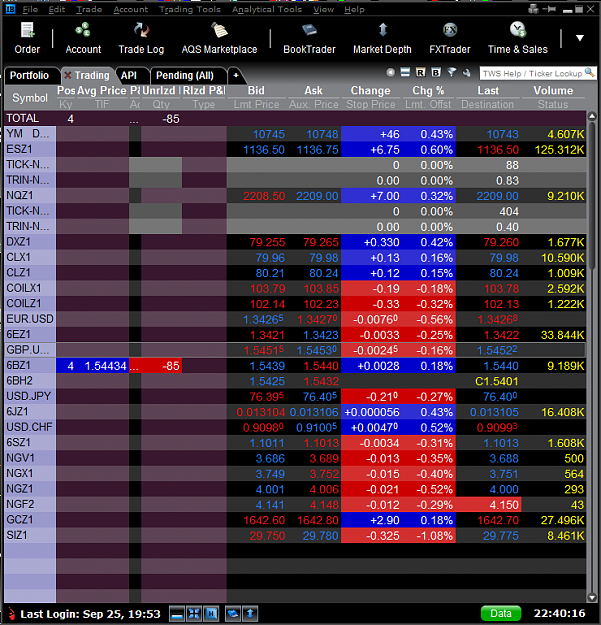Open the Account window from toolbar
Screen dimensions: 601x625
[x=83, y=39]
